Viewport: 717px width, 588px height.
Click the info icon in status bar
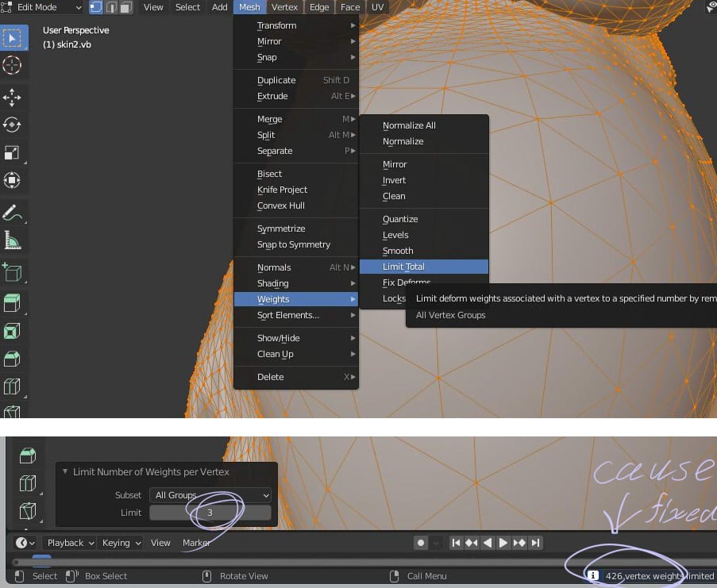[x=592, y=575]
